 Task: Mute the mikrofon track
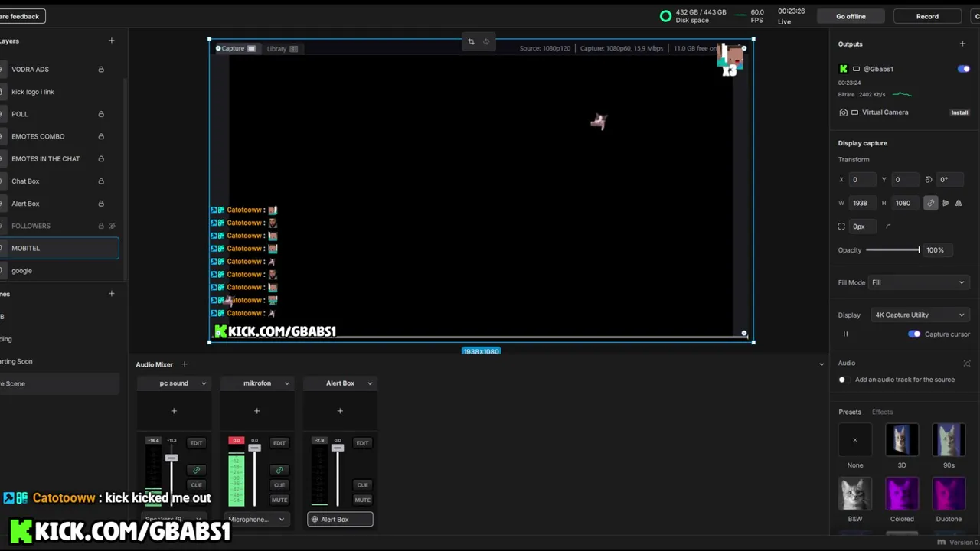[x=279, y=500]
